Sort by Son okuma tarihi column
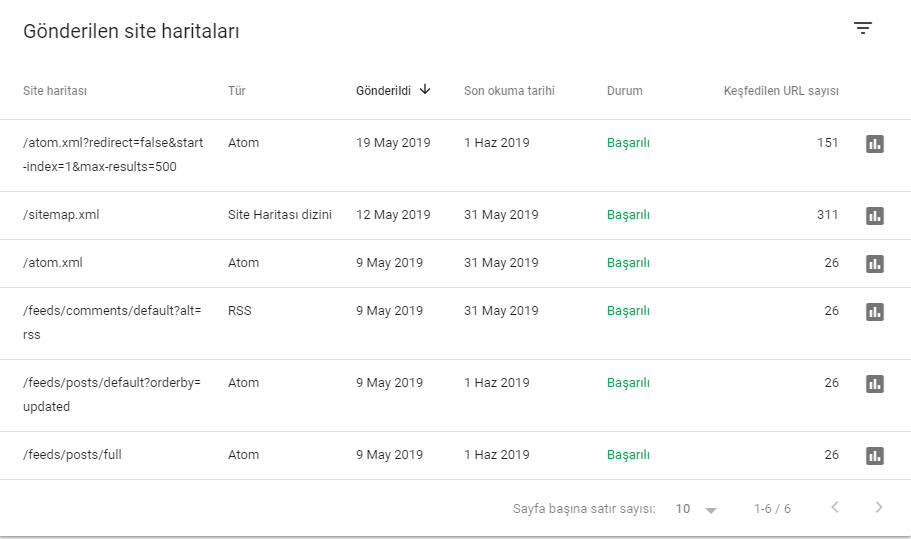This screenshot has height=539, width=911. (509, 91)
